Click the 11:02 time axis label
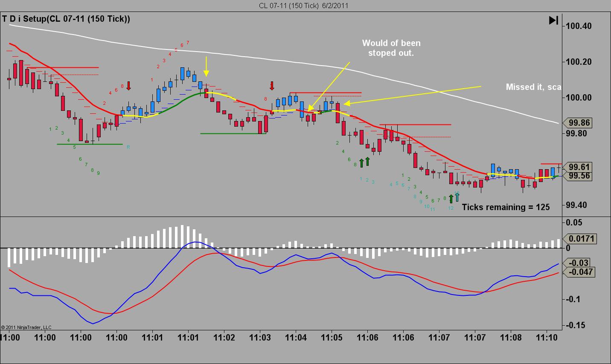 pyautogui.click(x=224, y=338)
